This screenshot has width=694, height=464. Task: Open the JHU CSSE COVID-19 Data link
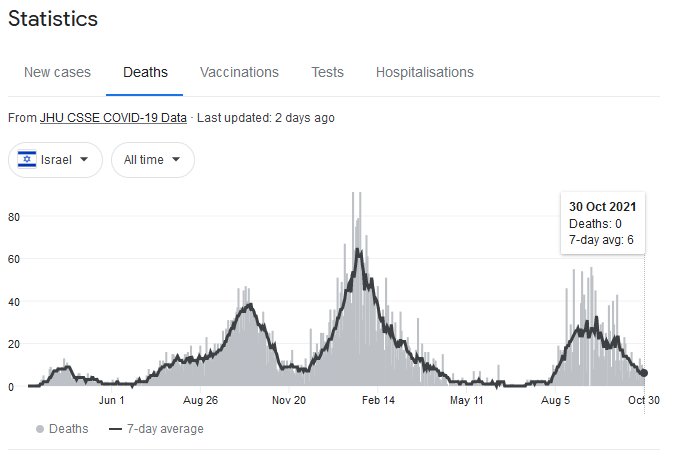[113, 118]
